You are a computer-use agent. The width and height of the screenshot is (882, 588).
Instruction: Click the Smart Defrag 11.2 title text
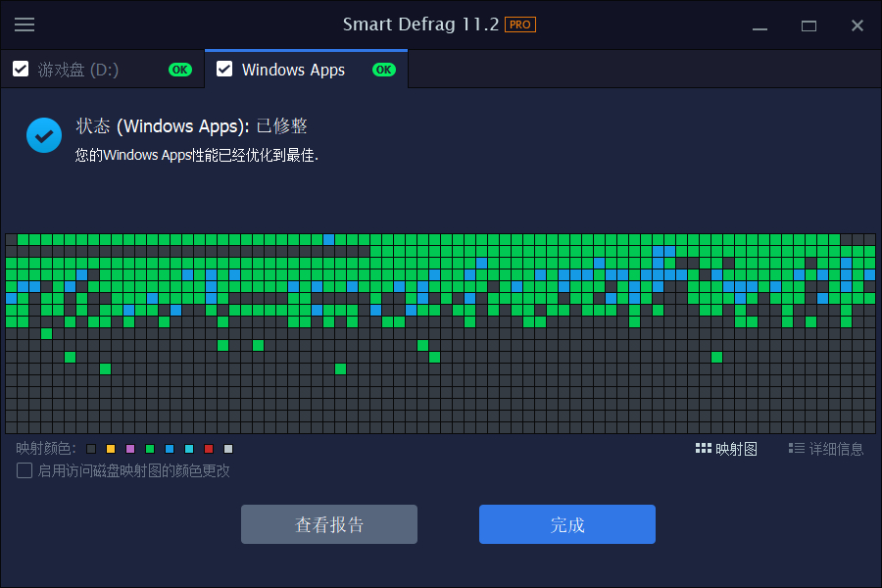click(x=420, y=24)
